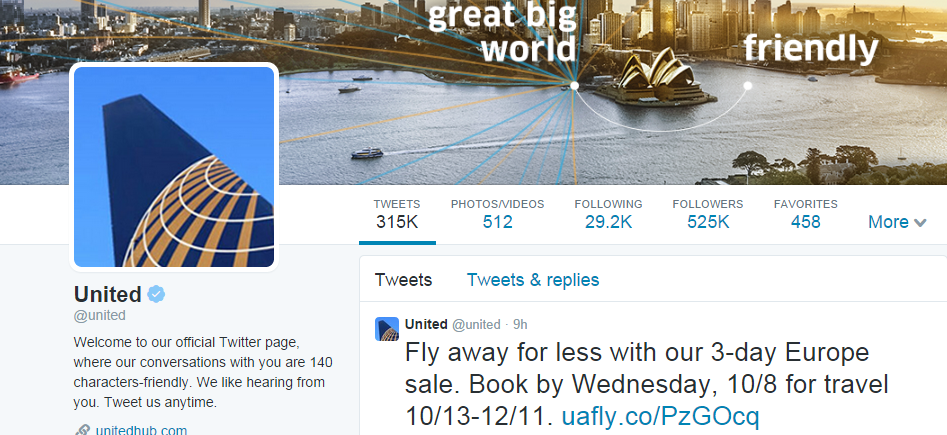Image resolution: width=947 pixels, height=435 pixels.
Task: Open the 9h tweet timestamp
Action: 520,324
